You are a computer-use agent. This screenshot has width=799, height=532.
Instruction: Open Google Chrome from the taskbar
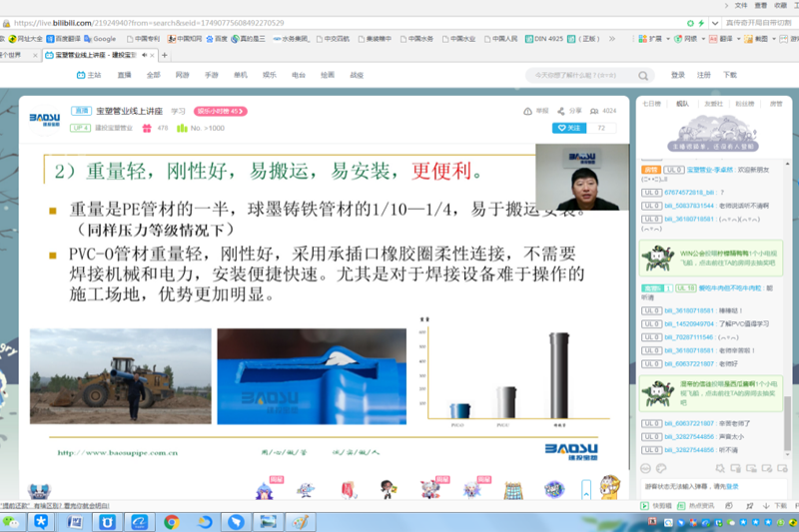click(172, 522)
